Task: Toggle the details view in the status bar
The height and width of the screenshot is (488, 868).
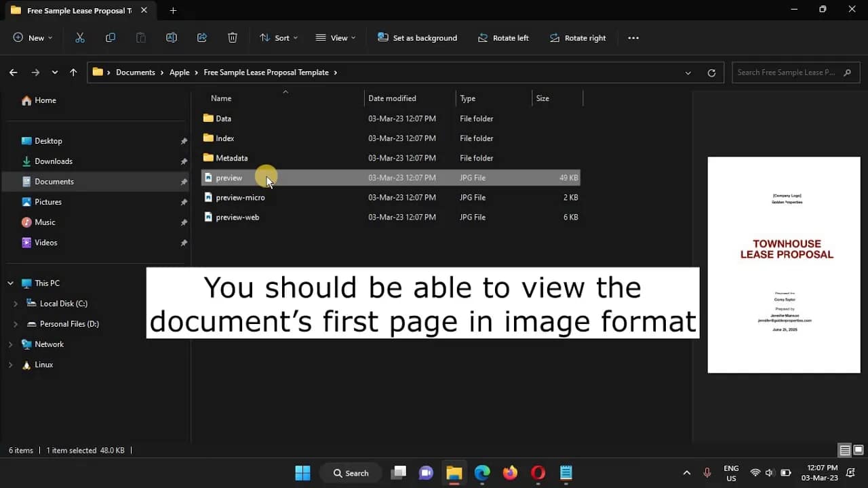Action: tap(844, 449)
